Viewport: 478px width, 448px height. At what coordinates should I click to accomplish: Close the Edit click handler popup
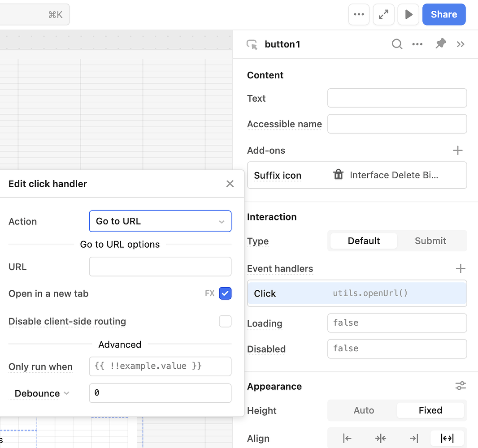coord(230,184)
